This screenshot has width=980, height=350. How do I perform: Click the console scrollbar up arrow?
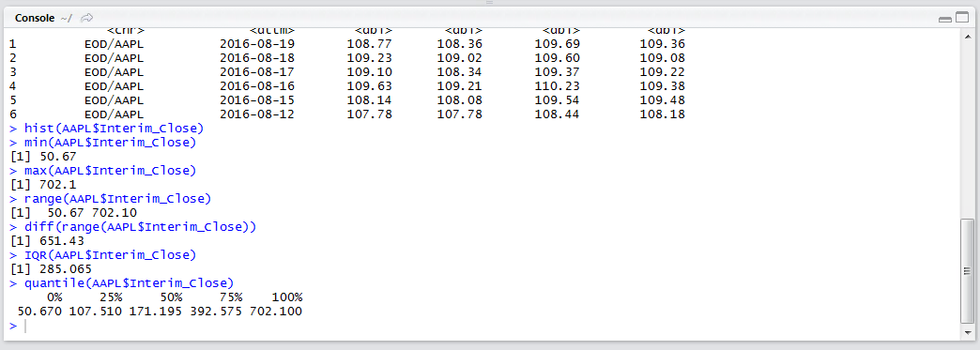[967, 37]
